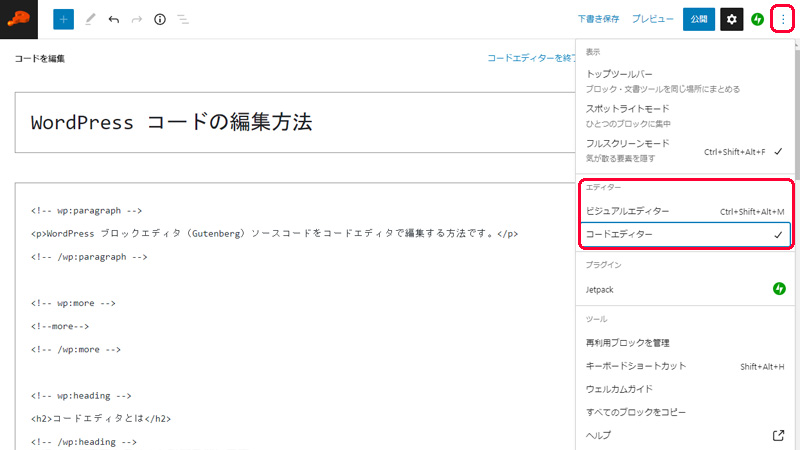Toggle フルスクリーンモード off
The height and width of the screenshot is (450, 800).
pos(685,151)
